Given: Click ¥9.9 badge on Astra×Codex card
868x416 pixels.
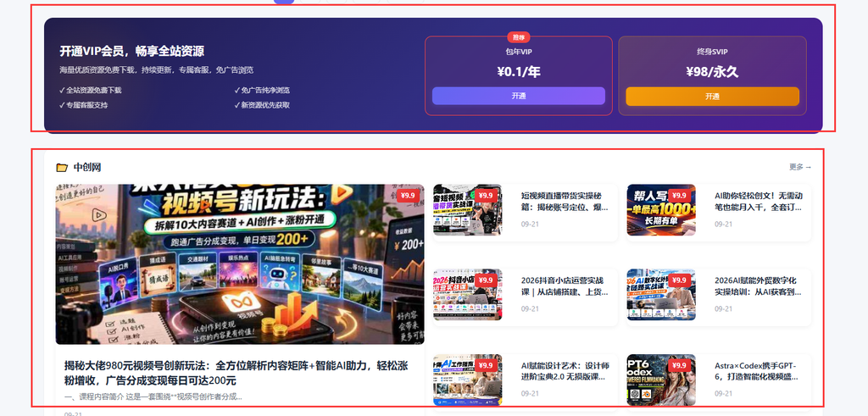Looking at the screenshot, I should pyautogui.click(x=679, y=366).
